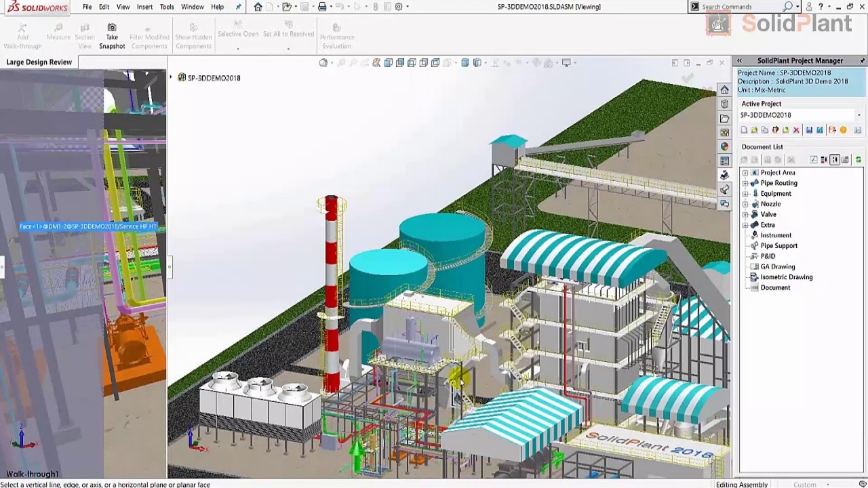
Task: Click the Home icon in the task pane
Action: click(725, 90)
